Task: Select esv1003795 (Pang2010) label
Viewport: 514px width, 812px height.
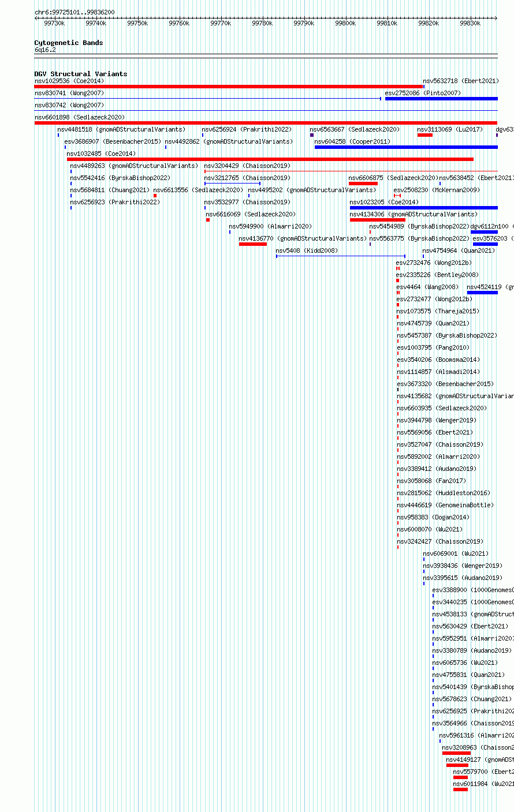Action: [433, 347]
